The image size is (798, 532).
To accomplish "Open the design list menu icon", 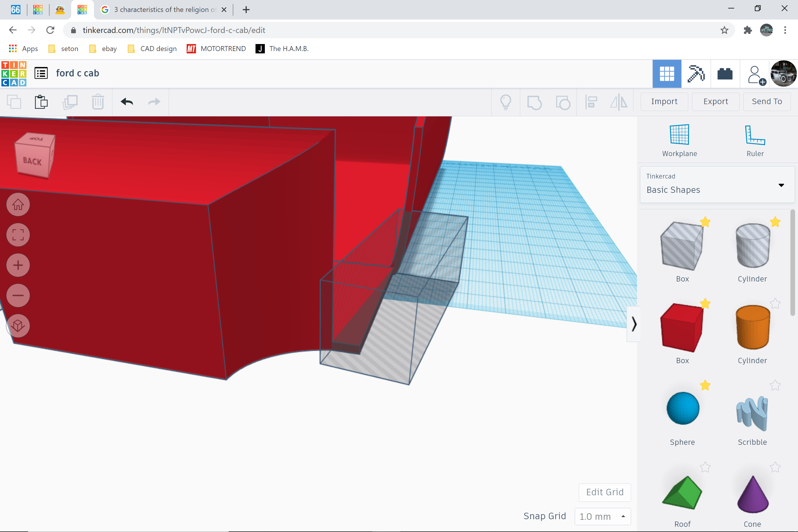I will [x=41, y=73].
